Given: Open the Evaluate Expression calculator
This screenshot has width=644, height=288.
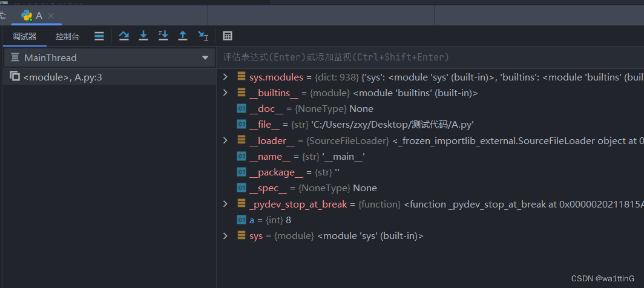Looking at the screenshot, I should pos(228,36).
